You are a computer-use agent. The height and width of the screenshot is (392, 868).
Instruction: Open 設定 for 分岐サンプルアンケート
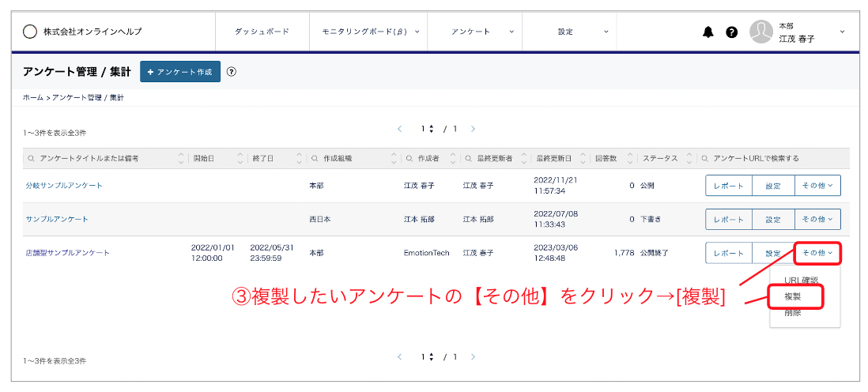tap(773, 186)
